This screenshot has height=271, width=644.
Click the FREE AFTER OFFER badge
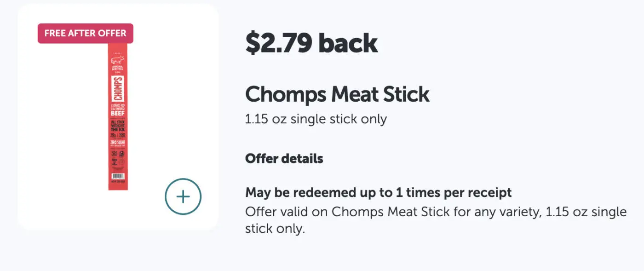(x=86, y=34)
